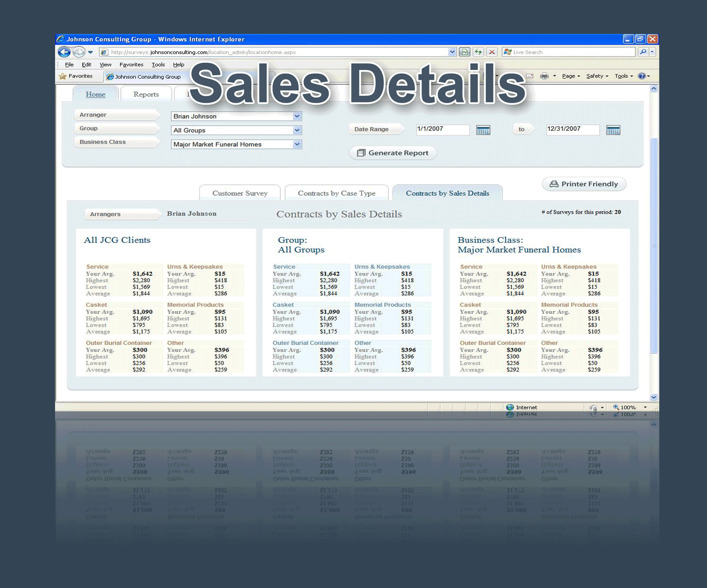Click the start date field 1/1/2007
This screenshot has height=588, width=707.
[443, 129]
